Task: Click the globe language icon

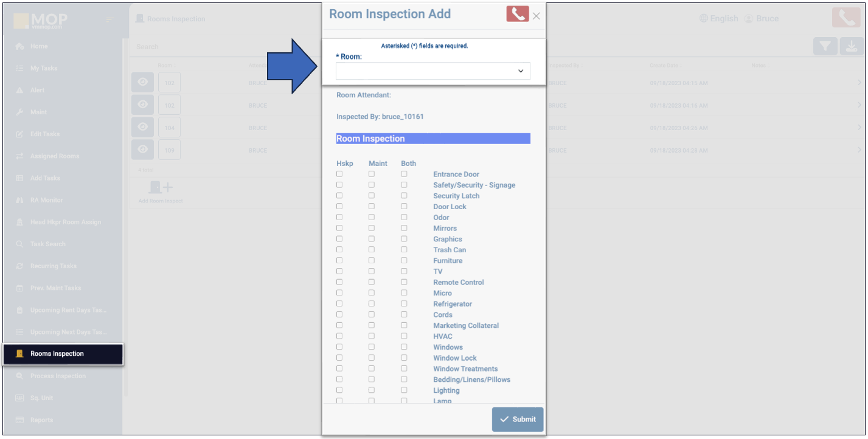Action: [704, 19]
